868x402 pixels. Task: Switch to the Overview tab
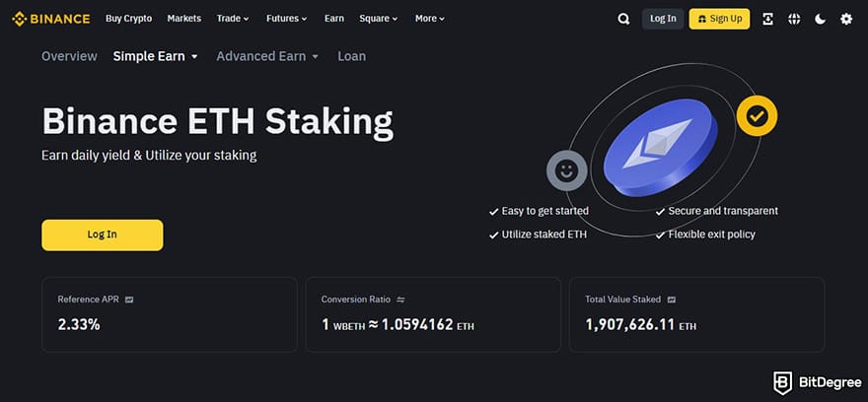[x=69, y=56]
